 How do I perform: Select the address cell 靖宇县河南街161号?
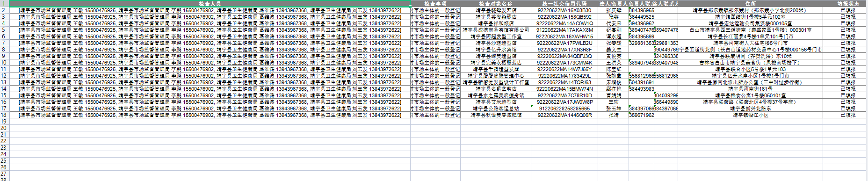tap(750, 88)
